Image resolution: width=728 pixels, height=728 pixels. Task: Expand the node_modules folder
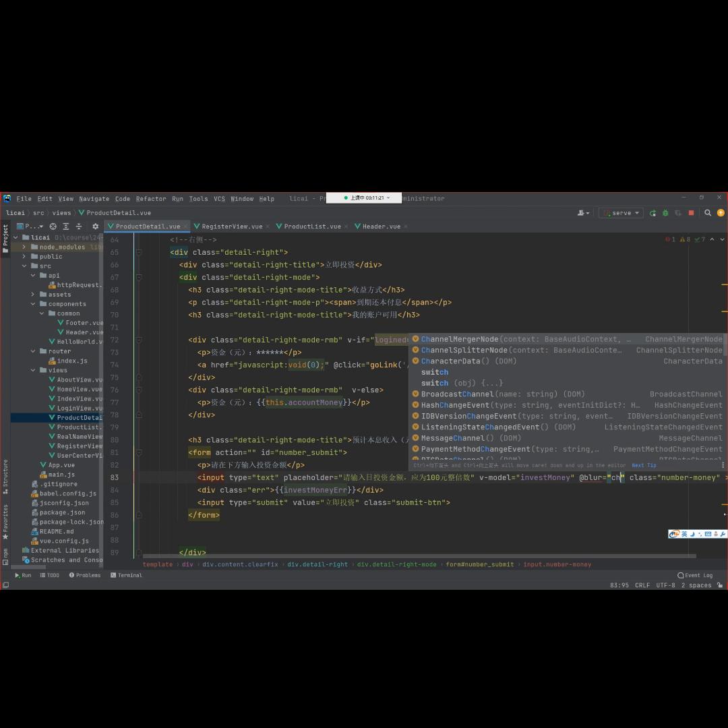(x=24, y=247)
